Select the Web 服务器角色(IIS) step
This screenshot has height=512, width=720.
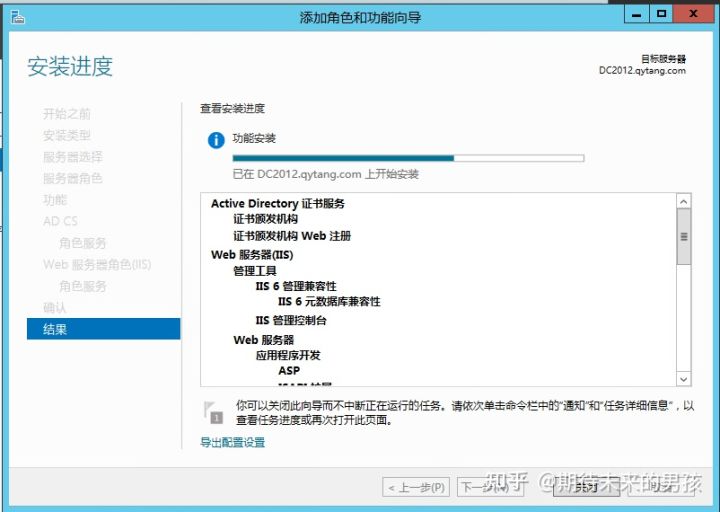click(x=97, y=264)
